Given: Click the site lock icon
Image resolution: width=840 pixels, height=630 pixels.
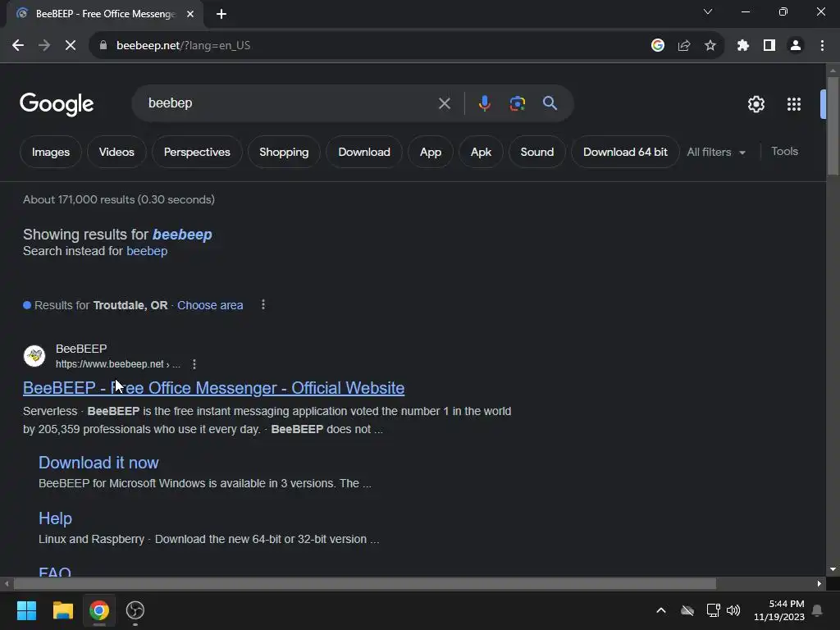Looking at the screenshot, I should point(103,46).
